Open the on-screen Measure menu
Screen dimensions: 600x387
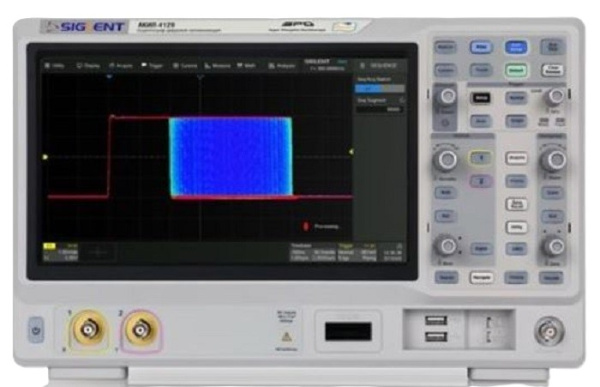217,66
